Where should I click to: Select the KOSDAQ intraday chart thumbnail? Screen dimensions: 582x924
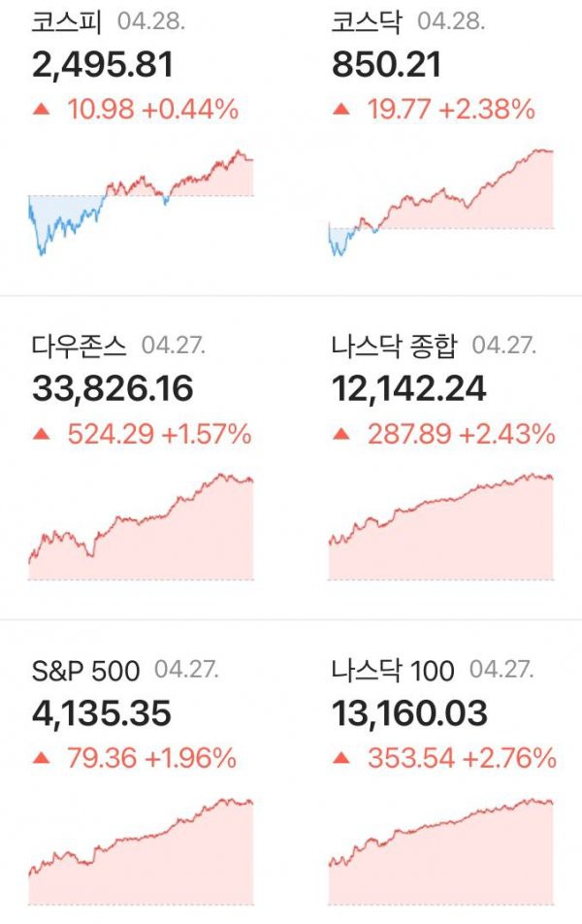440,202
